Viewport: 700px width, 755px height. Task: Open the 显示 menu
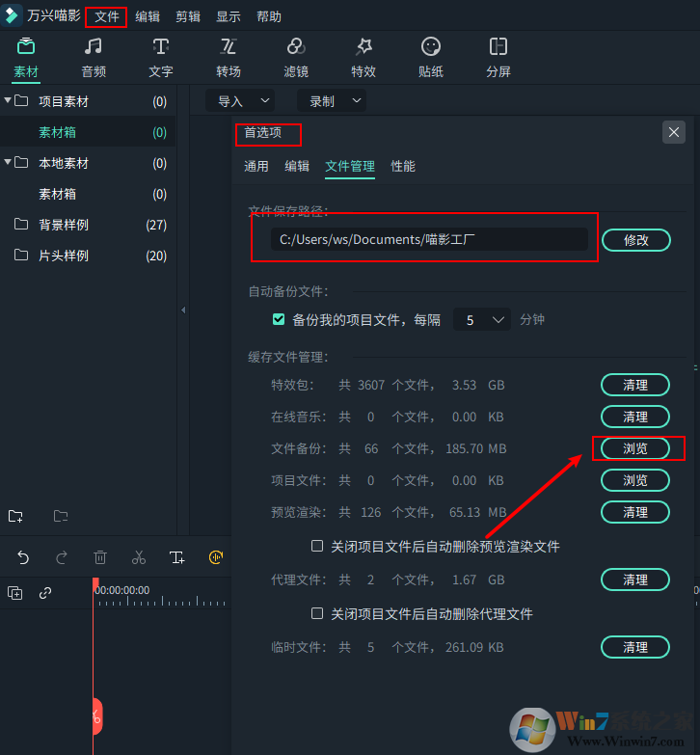coord(229,16)
